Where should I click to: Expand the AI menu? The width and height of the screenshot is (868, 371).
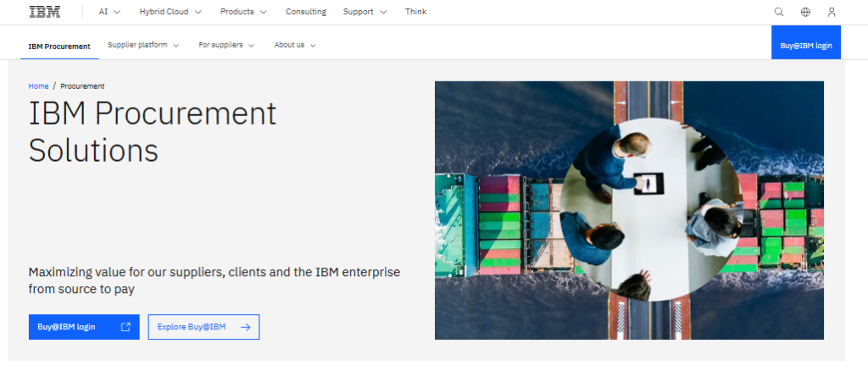tap(109, 12)
